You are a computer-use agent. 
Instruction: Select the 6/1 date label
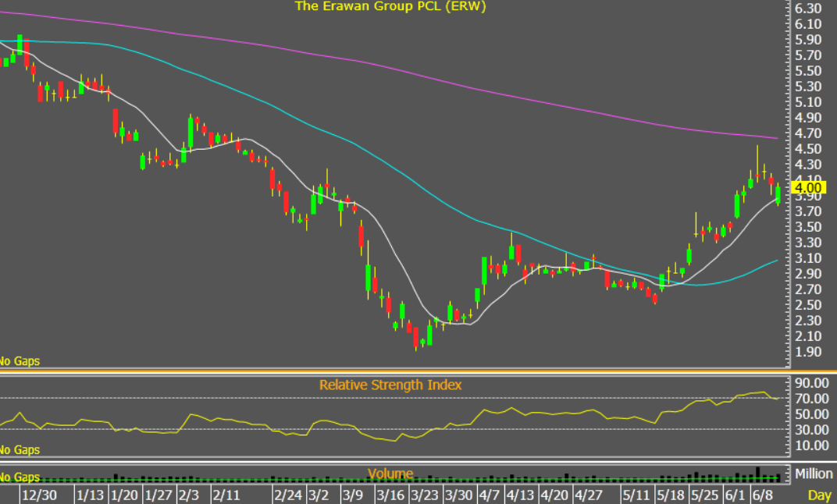[x=735, y=495]
